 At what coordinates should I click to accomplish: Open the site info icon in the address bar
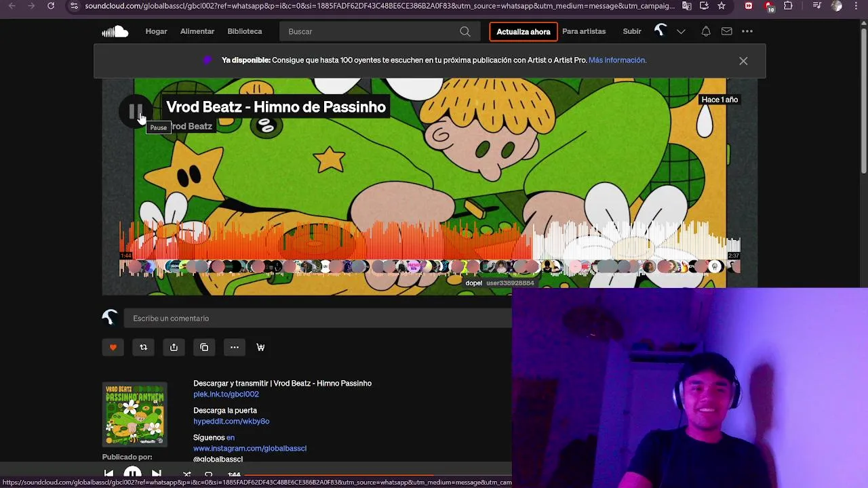click(74, 6)
